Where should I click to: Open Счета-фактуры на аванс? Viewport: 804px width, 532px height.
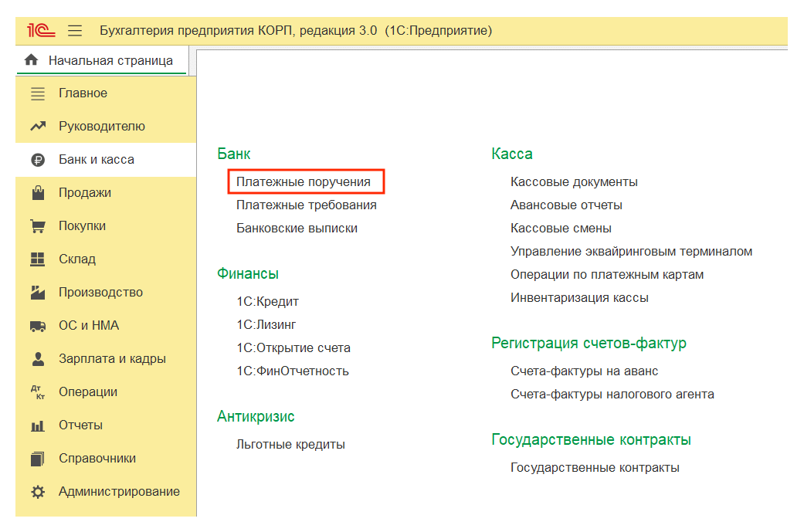584,371
